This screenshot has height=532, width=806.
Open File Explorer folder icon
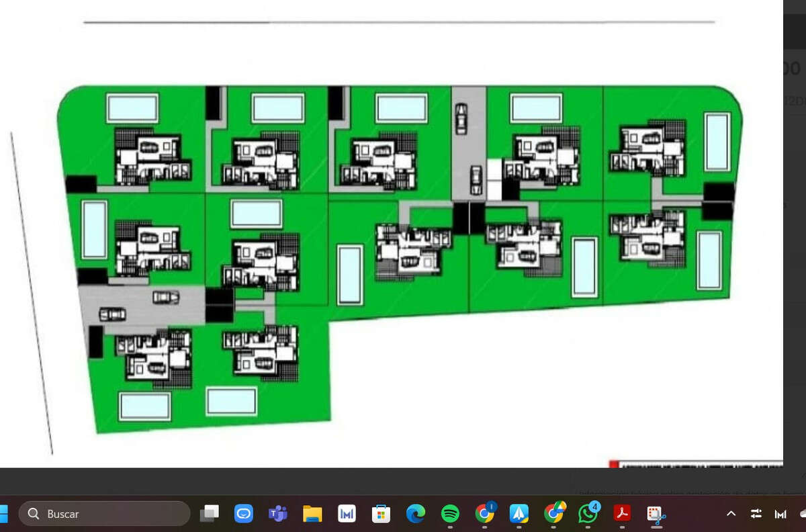click(312, 514)
